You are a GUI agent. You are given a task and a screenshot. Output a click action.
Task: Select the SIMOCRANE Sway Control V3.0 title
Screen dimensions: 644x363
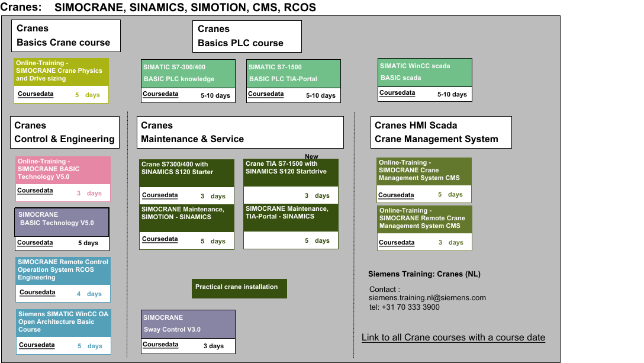click(188, 324)
